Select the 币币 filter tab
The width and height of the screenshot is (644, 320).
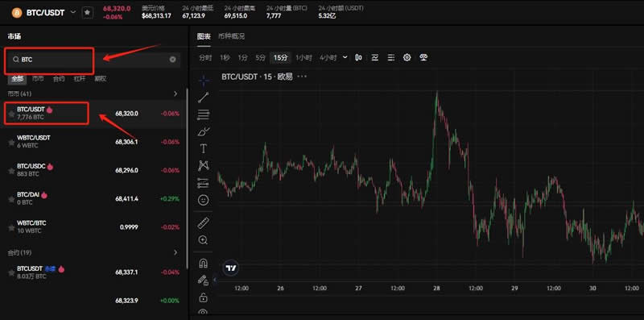point(38,78)
